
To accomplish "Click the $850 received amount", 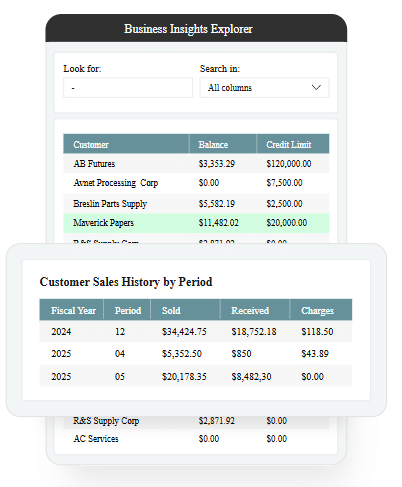I will coord(242,354).
